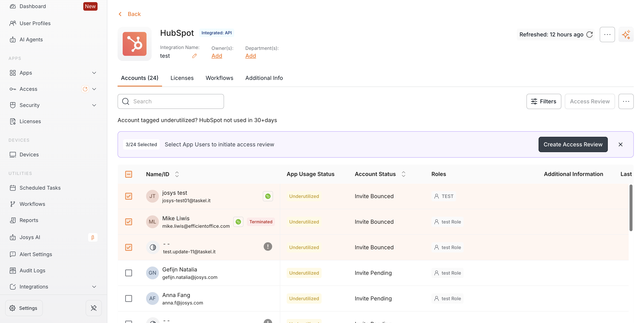Sort table by Account Status

[404, 174]
